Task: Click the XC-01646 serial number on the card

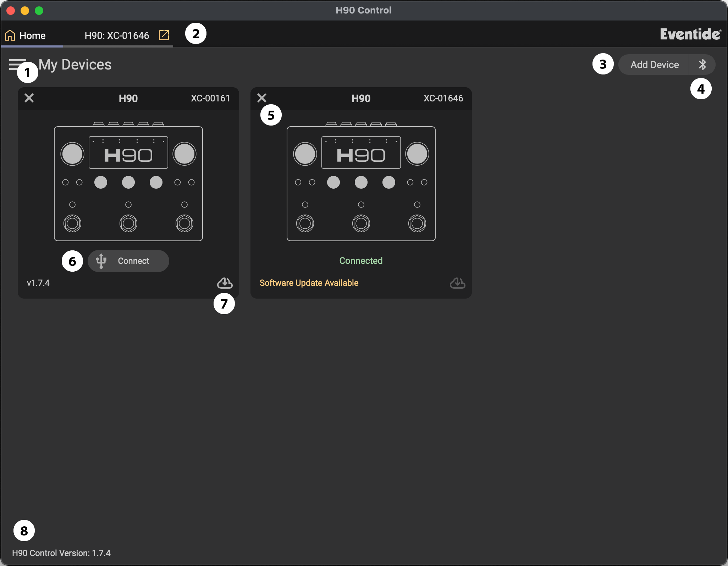Action: 443,98
